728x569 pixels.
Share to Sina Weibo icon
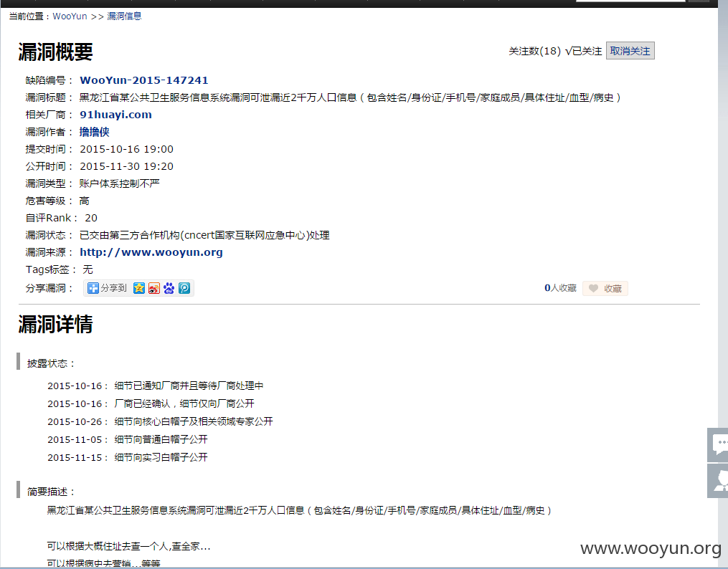tap(154, 289)
